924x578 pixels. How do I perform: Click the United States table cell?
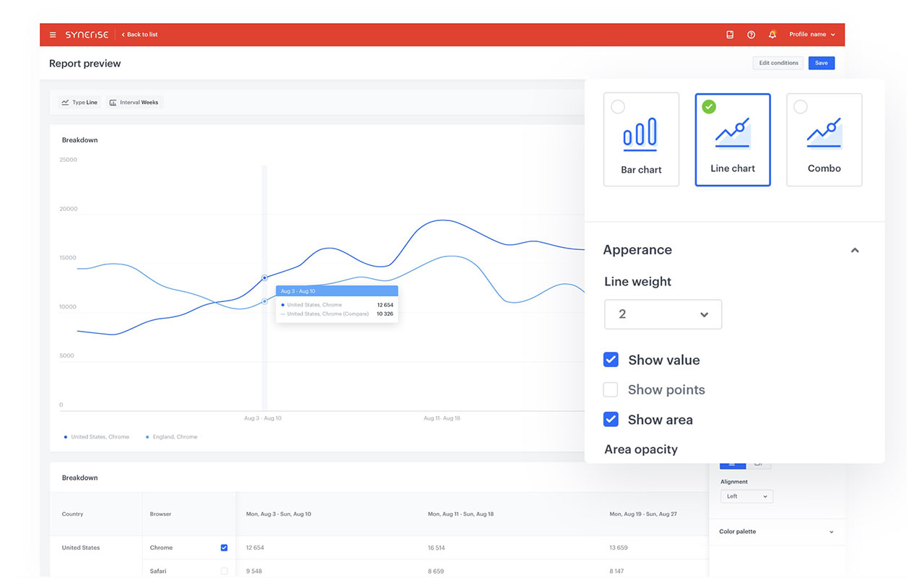coord(81,548)
